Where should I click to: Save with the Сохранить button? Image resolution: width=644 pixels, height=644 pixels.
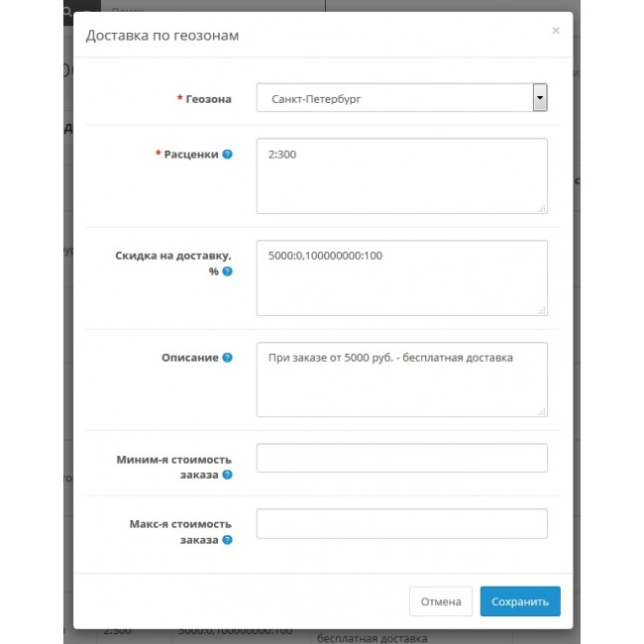coord(520,601)
